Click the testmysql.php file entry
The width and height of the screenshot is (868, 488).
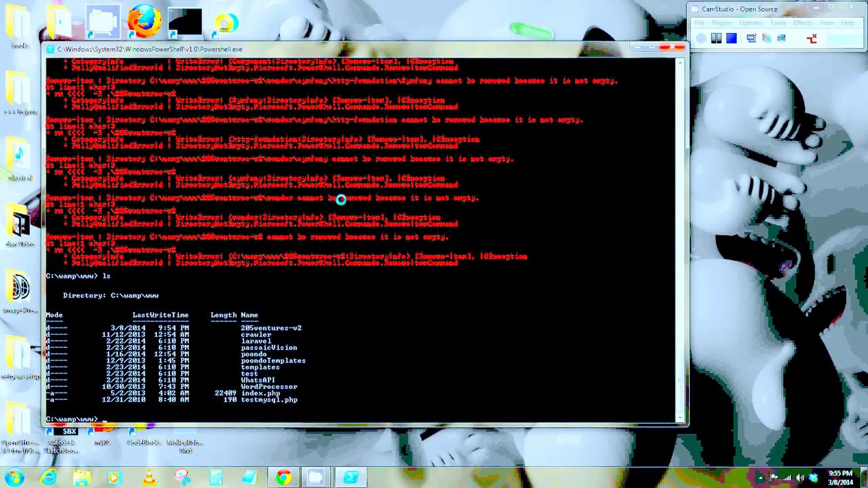click(x=269, y=400)
